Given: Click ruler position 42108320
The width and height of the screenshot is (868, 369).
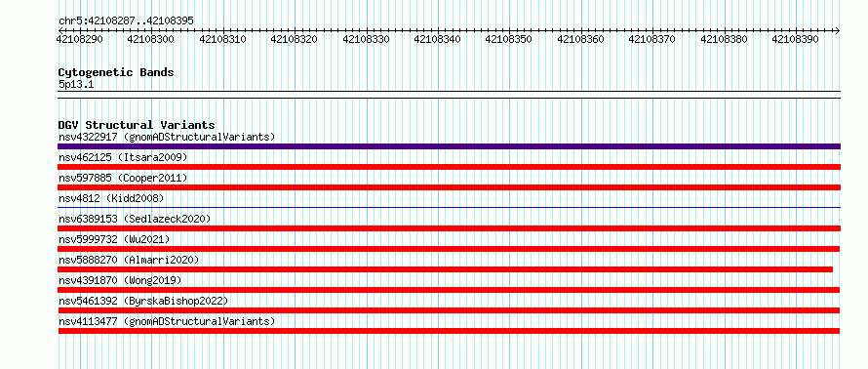Looking at the screenshot, I should click(294, 39).
